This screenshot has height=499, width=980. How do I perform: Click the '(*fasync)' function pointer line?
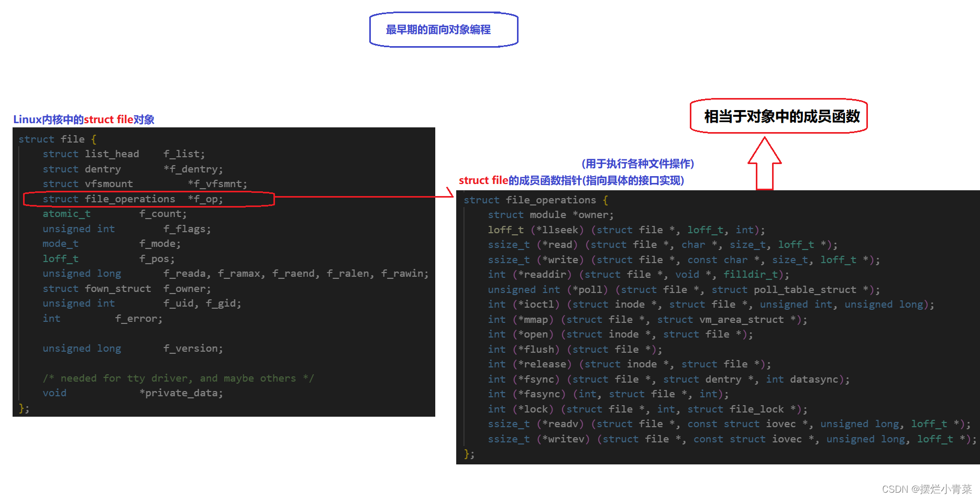pos(609,394)
